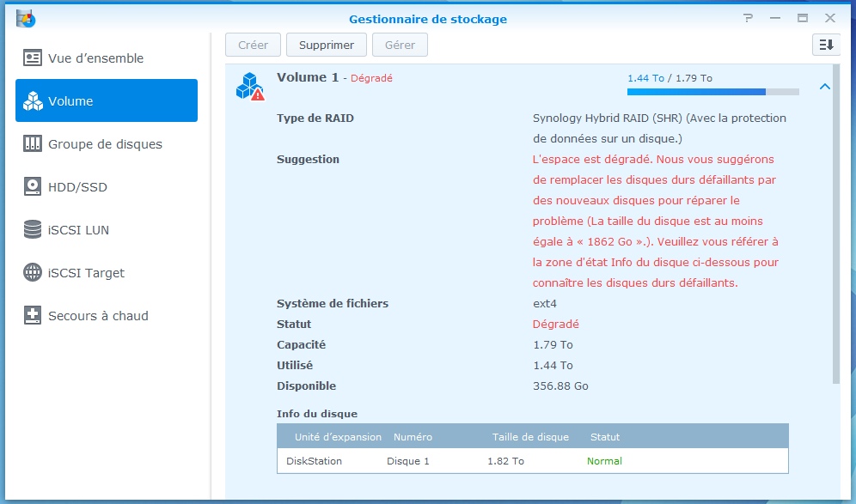The width and height of the screenshot is (856, 504).
Task: Click the Taille de disque column header
Action: (530, 437)
